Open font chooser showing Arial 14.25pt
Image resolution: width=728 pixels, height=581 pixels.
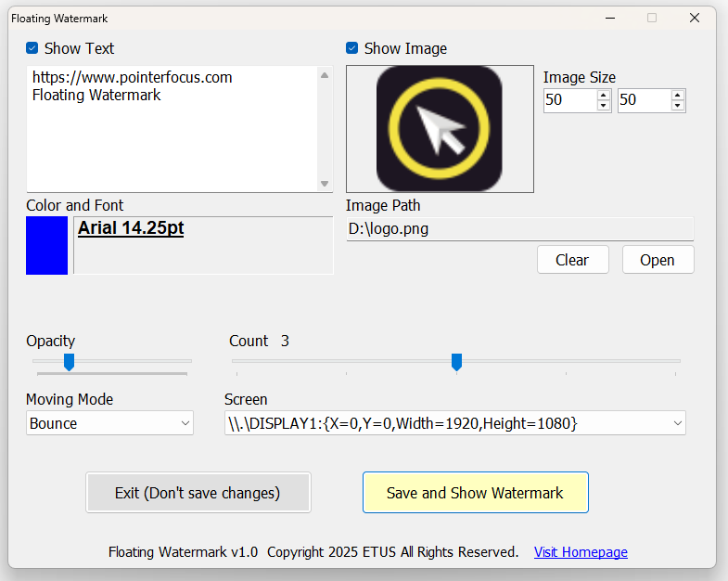click(202, 245)
